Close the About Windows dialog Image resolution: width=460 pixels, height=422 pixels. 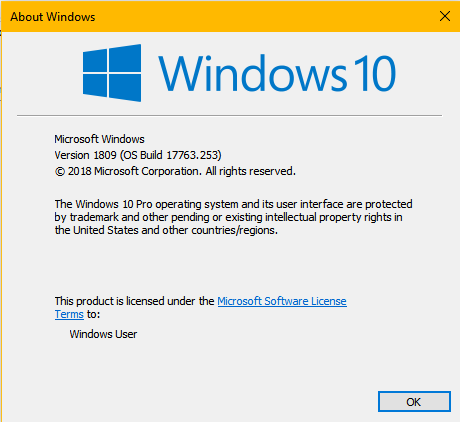point(445,16)
